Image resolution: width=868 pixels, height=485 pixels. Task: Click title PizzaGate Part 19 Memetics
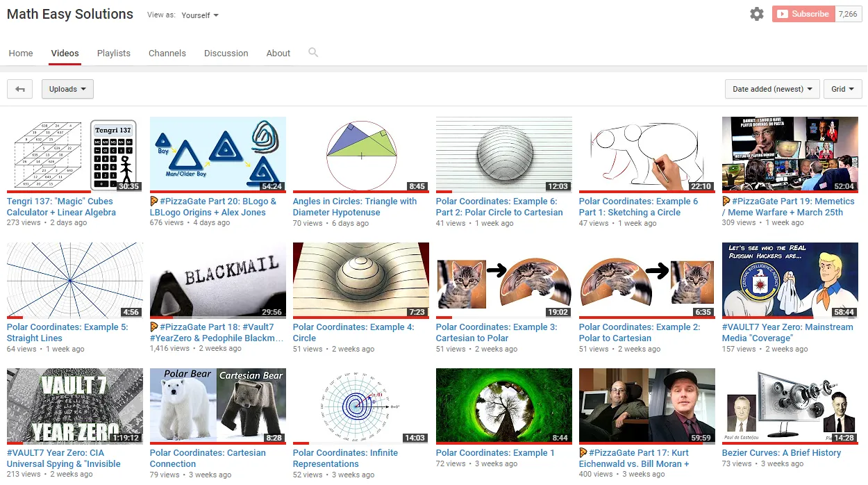788,207
